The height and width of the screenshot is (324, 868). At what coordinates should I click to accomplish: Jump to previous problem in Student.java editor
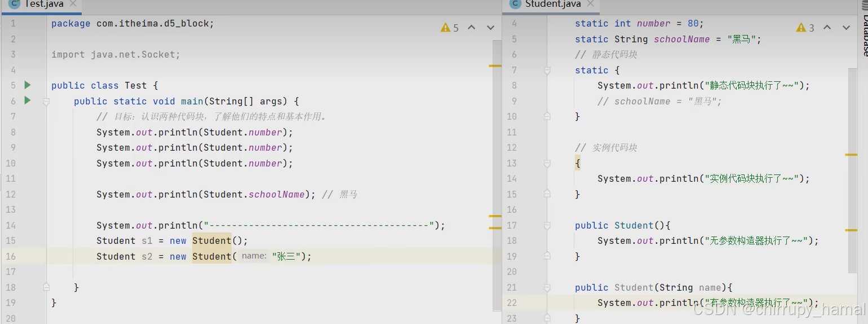click(827, 28)
